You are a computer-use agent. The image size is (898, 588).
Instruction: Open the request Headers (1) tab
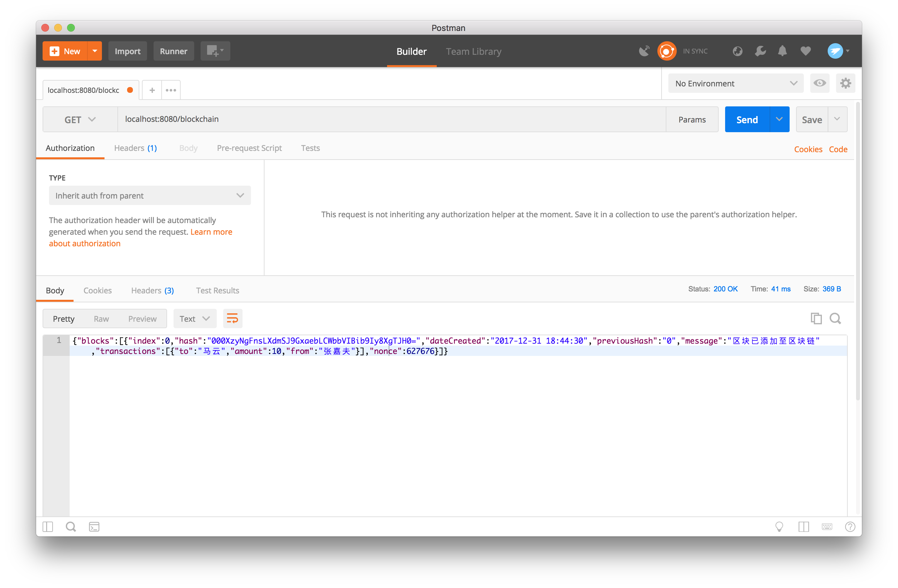[x=135, y=148]
